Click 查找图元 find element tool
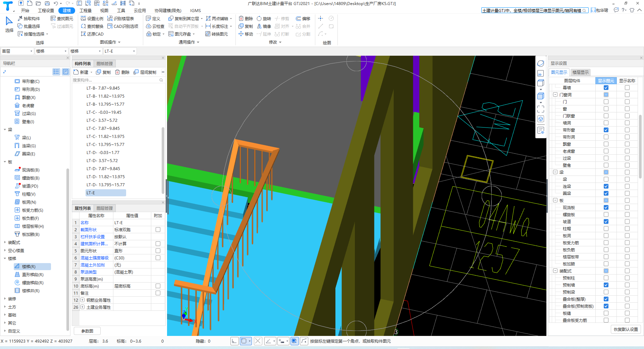The height and width of the screenshot is (349, 644). point(62,18)
